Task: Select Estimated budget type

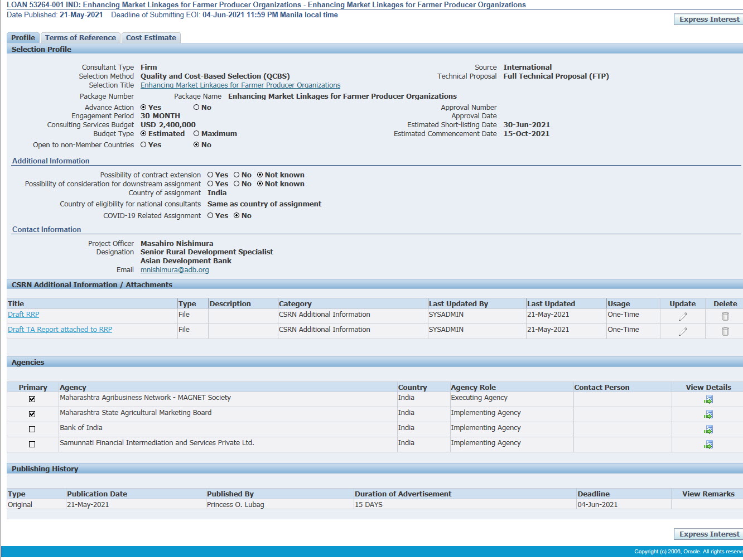Action: 143,133
